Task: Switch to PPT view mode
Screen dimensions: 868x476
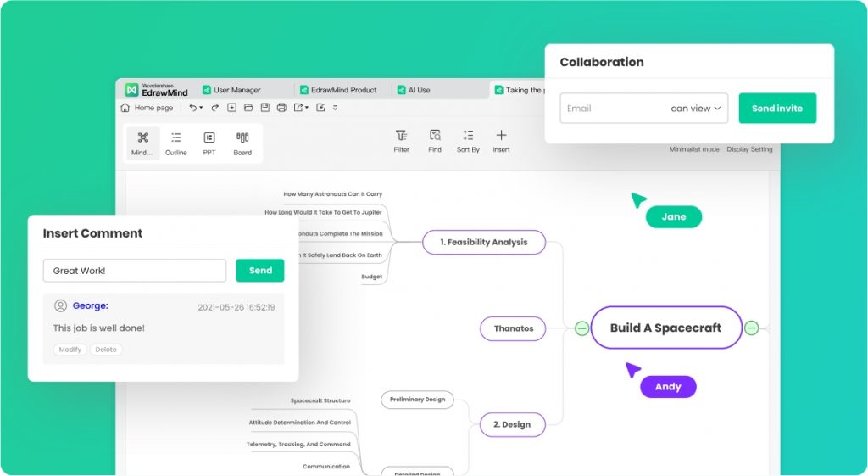Action: coord(209,143)
